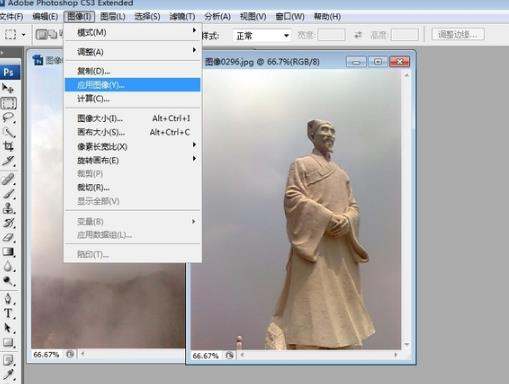Select the Eraser tool
The width and height of the screenshot is (509, 384).
tap(8, 237)
